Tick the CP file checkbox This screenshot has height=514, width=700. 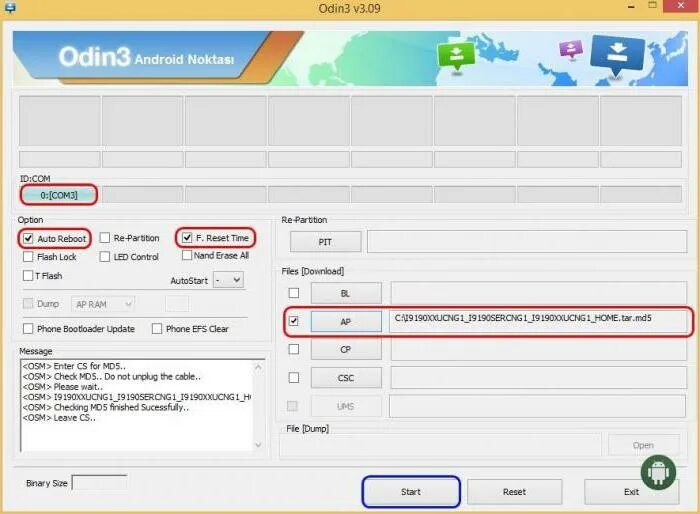(294, 349)
